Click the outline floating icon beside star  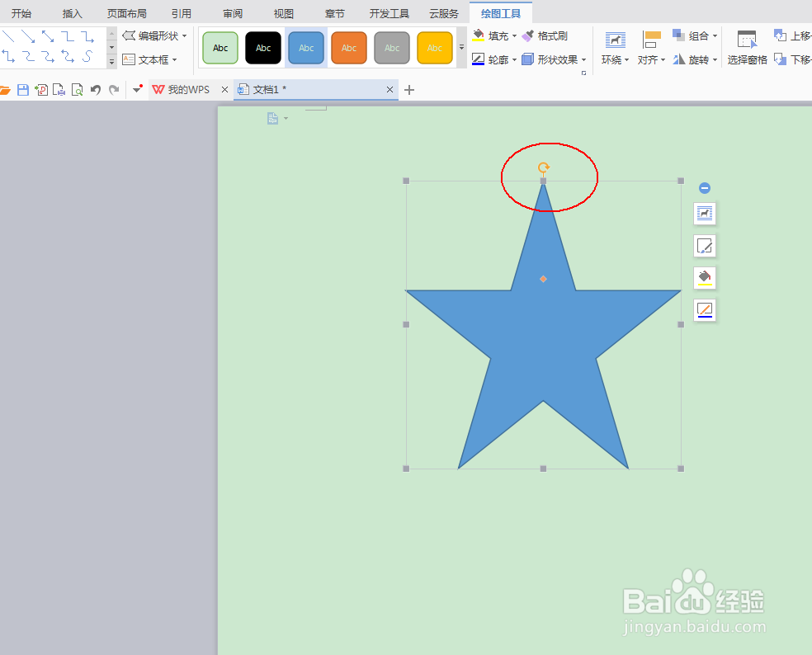(704, 309)
